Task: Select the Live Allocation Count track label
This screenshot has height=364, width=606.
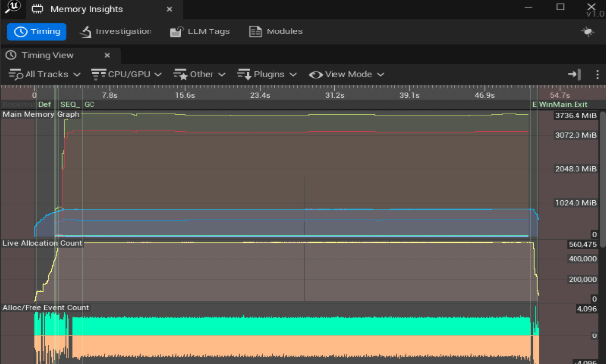Action: [42, 243]
